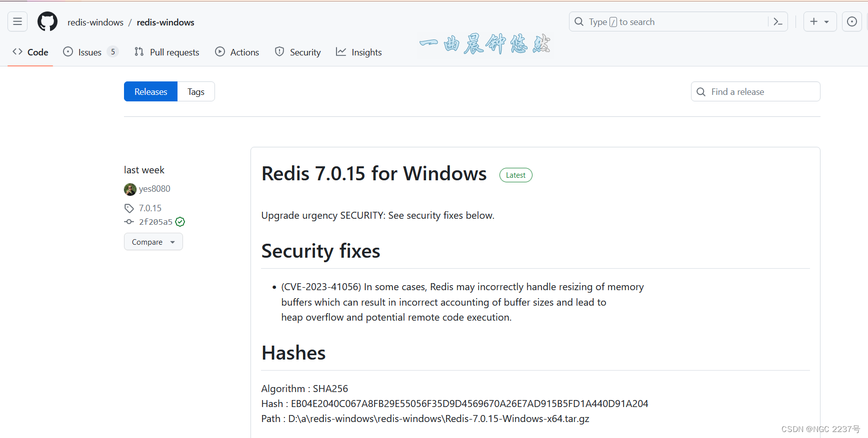Open the Code tab
868x438 pixels.
click(x=30, y=52)
